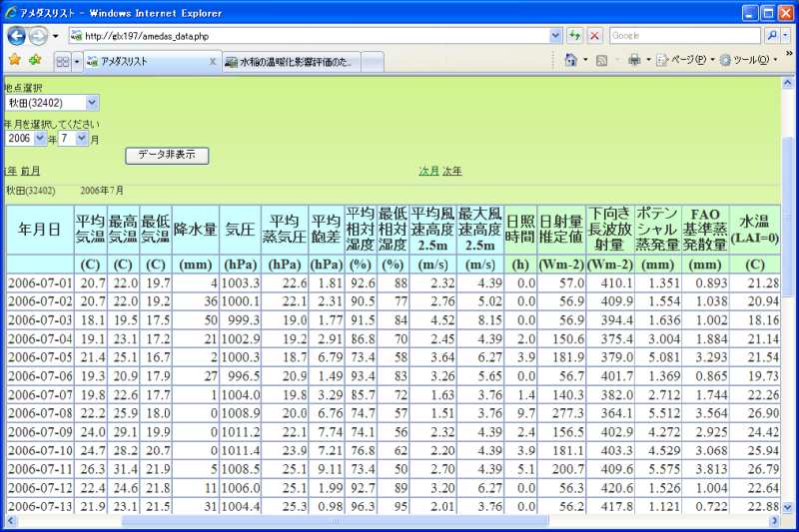Click the date cell 2006-07-01

(40, 283)
